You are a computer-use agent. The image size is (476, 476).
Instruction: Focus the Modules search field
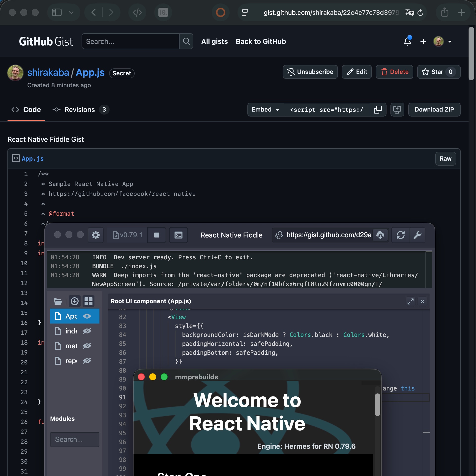click(x=75, y=440)
